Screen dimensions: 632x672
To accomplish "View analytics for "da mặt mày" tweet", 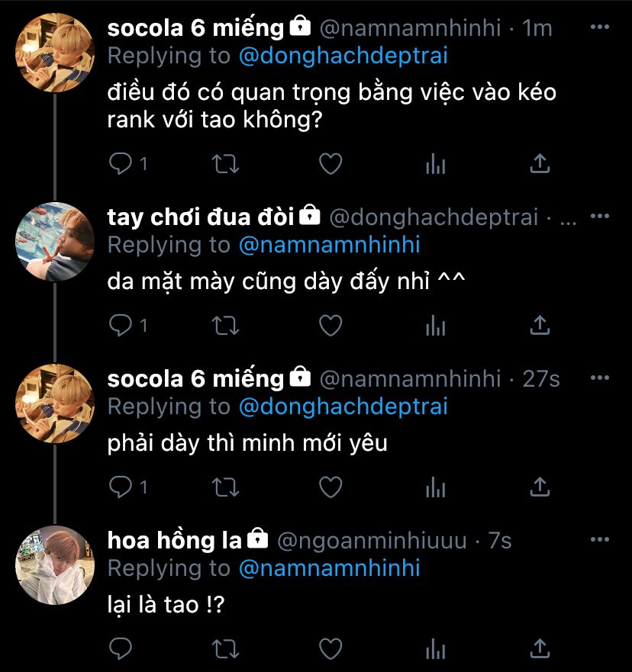I will [435, 325].
